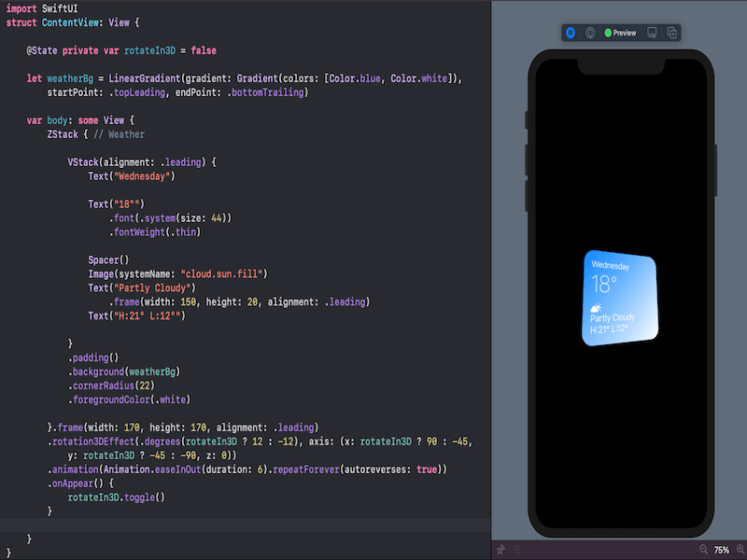Zoom out the canvas with magnifier icon
The height and width of the screenshot is (560, 747).
[704, 550]
